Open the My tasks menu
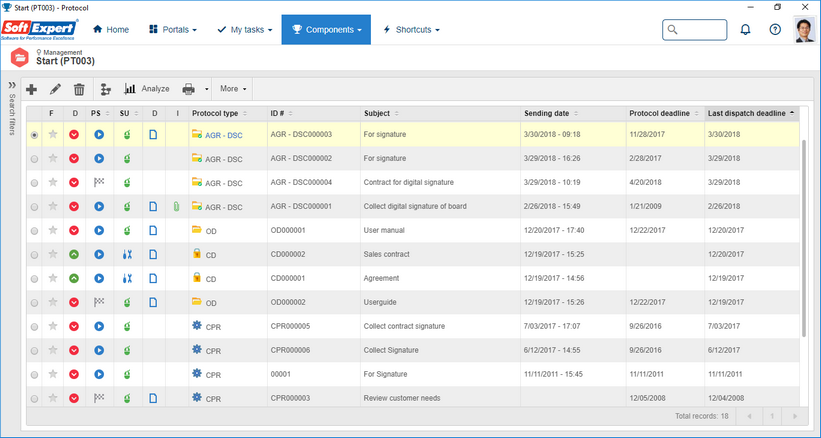This screenshot has width=821, height=438. 245,30
